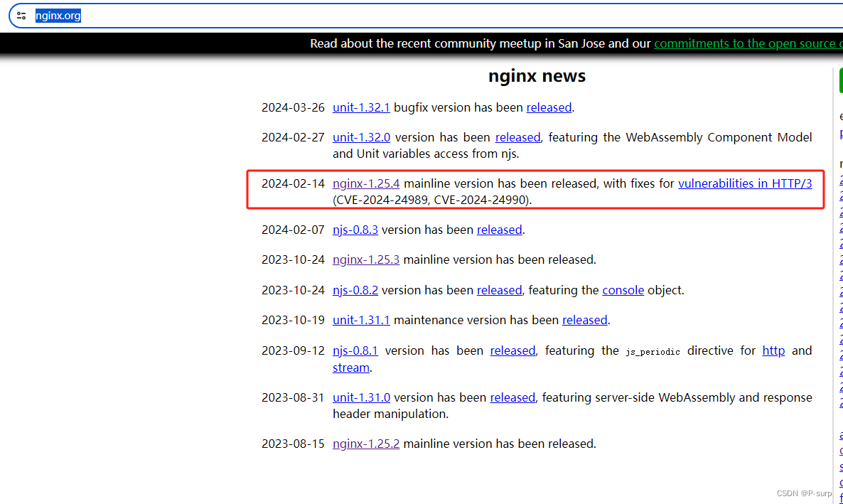The image size is (843, 504).
Task: Open the http directive link
Action: 773,350
